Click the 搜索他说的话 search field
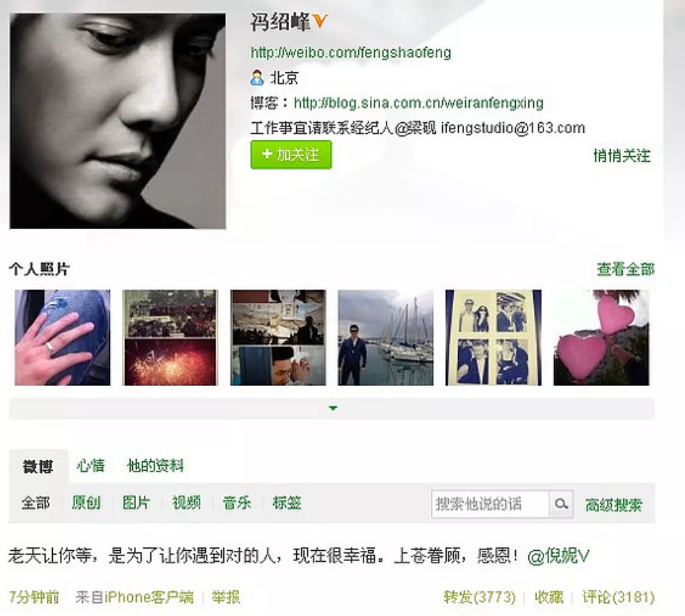Viewport: 685px width, 616px height. tap(490, 504)
